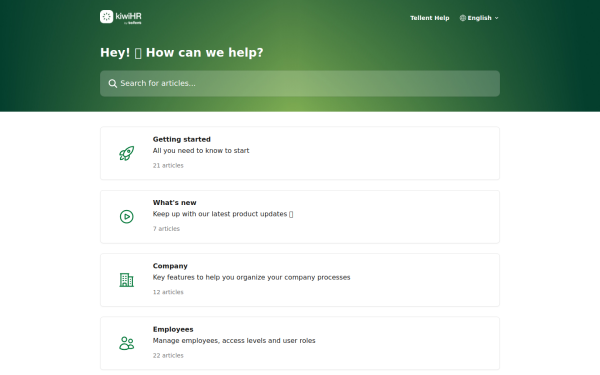This screenshot has height=375, width=600.
Task: Click the people icon for Employees
Action: coord(127,343)
